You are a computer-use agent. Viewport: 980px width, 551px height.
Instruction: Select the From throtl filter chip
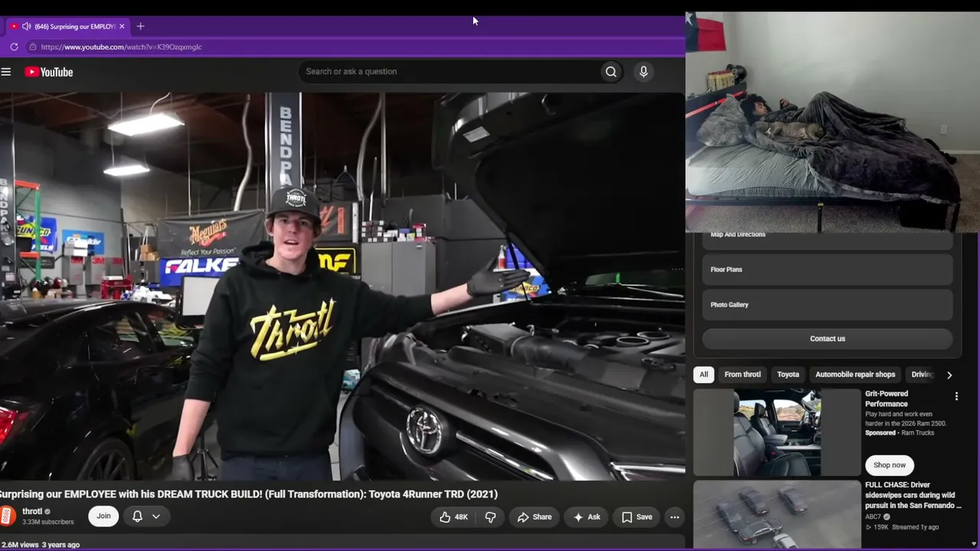[x=743, y=374]
